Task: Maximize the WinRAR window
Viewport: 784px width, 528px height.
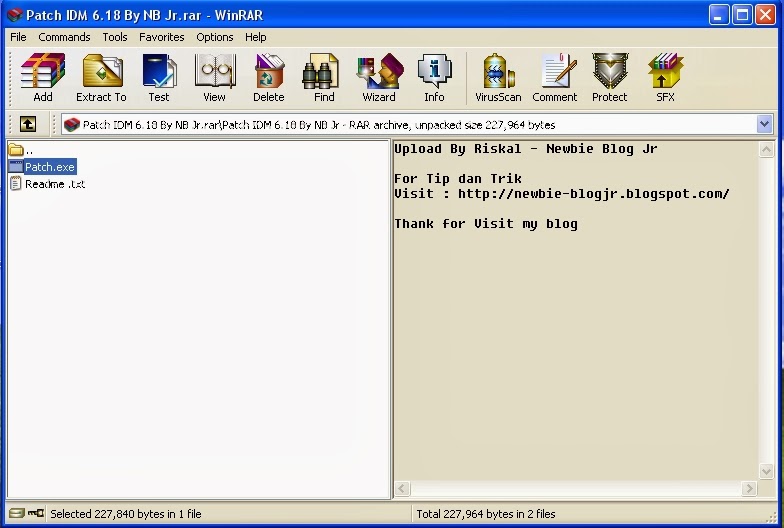Action: (x=742, y=15)
